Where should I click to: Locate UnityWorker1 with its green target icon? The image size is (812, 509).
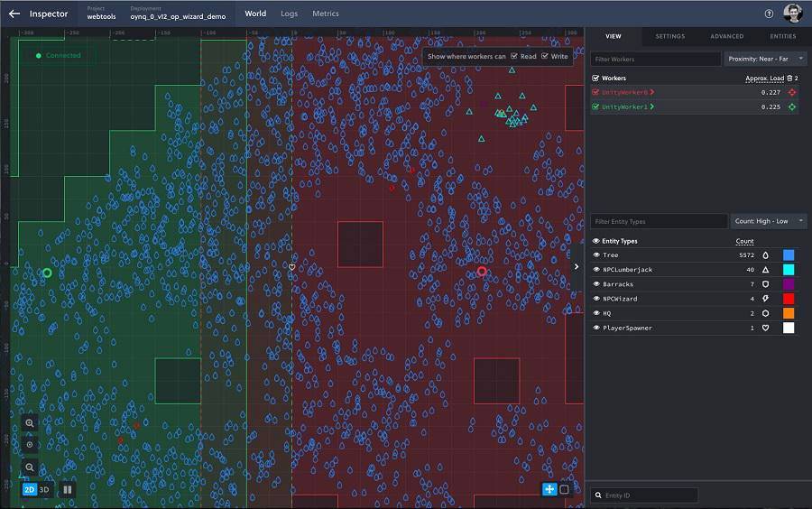coord(792,106)
